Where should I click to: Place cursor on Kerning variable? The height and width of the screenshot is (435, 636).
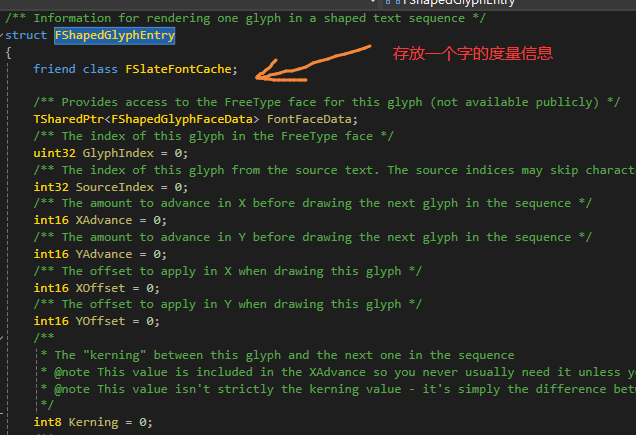[x=93, y=422]
